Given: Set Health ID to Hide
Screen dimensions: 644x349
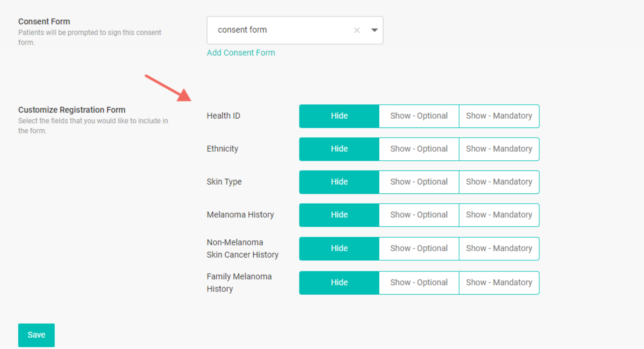Looking at the screenshot, I should (x=339, y=116).
